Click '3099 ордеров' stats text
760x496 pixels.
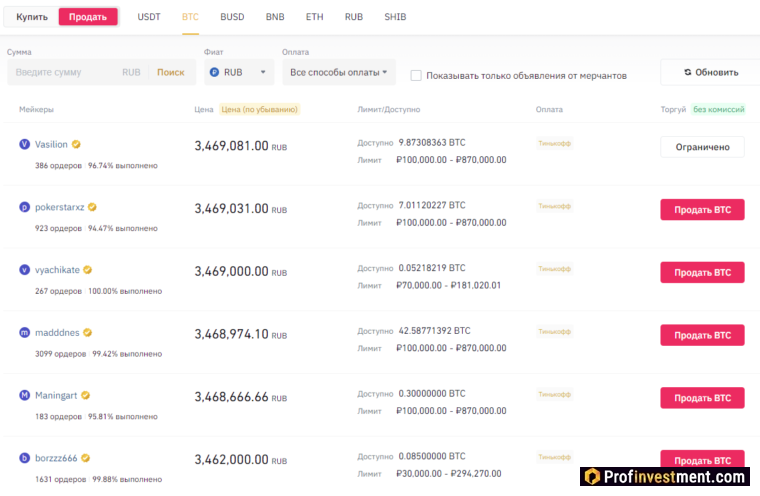tap(60, 354)
